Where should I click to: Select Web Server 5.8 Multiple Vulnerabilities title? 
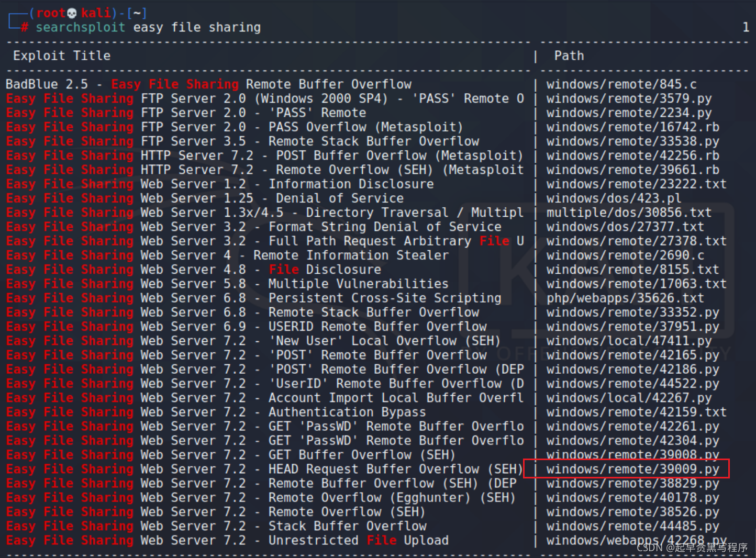(x=227, y=284)
